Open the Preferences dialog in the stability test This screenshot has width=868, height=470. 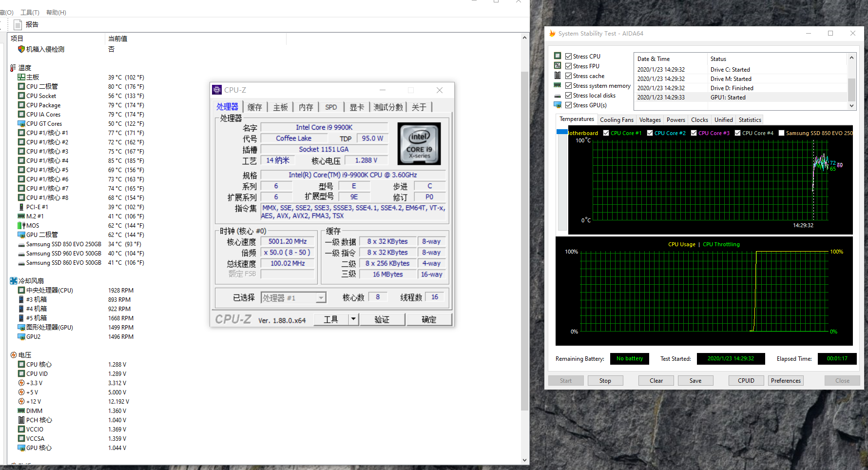click(786, 380)
